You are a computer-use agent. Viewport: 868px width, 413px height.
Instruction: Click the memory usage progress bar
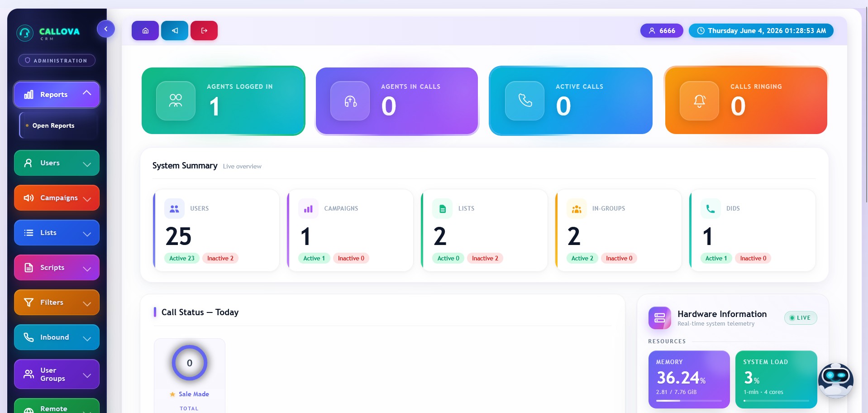(689, 400)
